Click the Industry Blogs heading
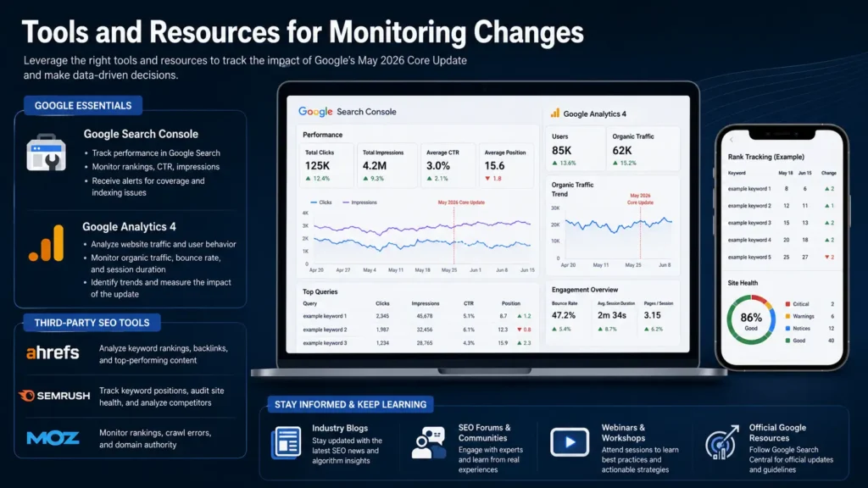 [339, 428]
